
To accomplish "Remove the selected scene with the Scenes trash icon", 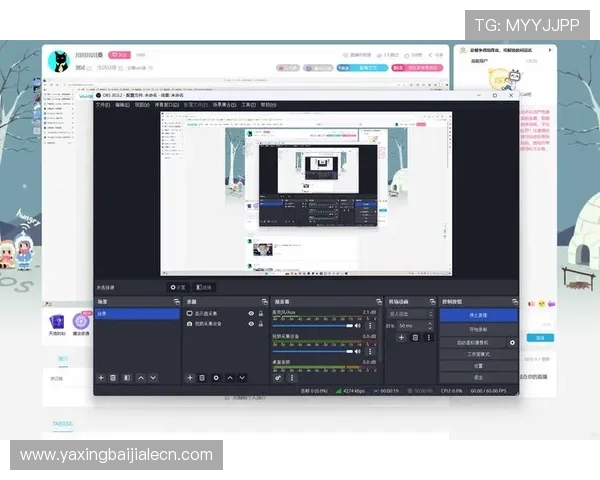I will 113,378.
